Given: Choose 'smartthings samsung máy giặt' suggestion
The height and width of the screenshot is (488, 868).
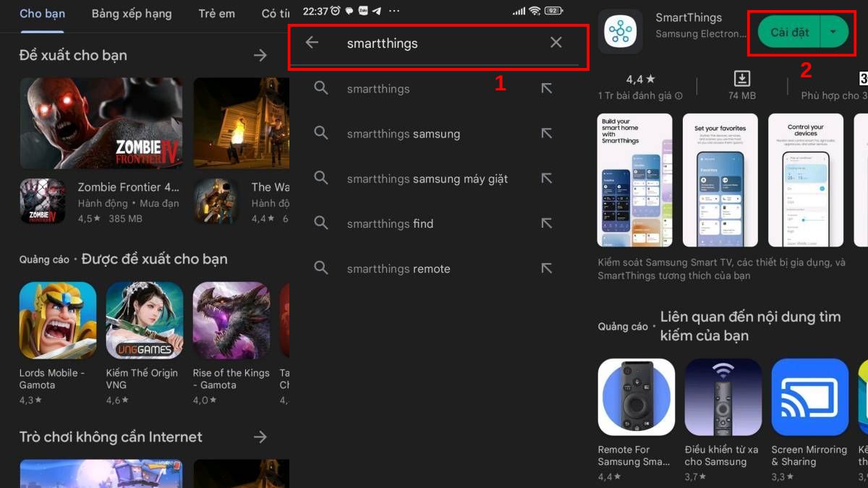Looking at the screenshot, I should pyautogui.click(x=427, y=179).
